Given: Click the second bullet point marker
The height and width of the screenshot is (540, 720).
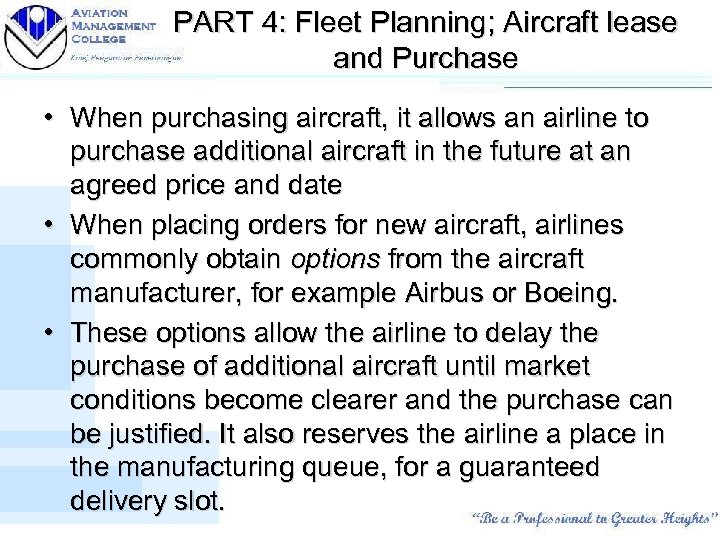Looking at the screenshot, I should [48, 226].
